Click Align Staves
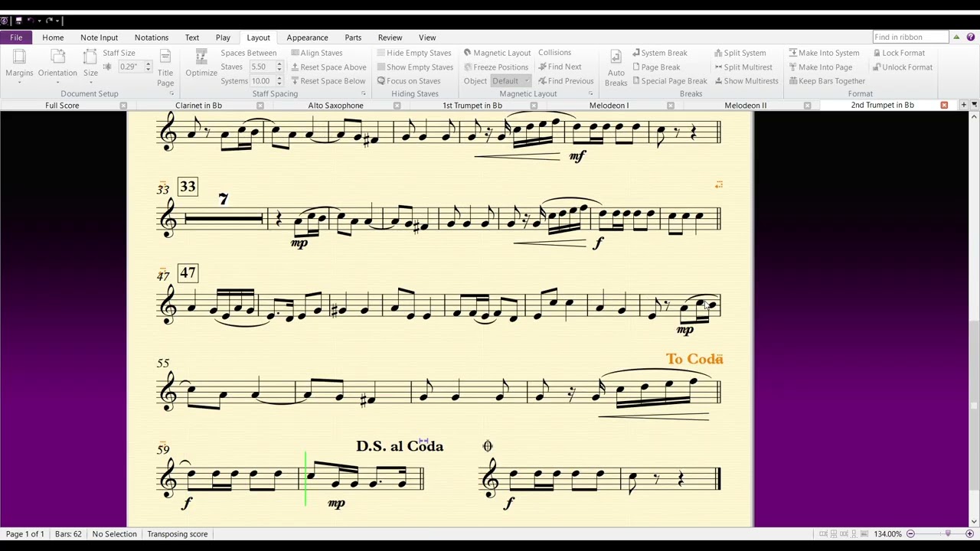This screenshot has width=980, height=551. point(316,53)
